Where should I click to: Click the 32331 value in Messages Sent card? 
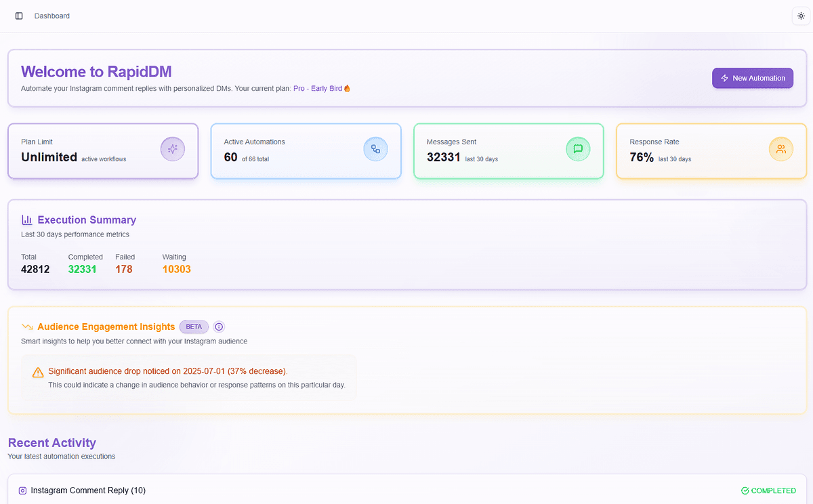444,157
